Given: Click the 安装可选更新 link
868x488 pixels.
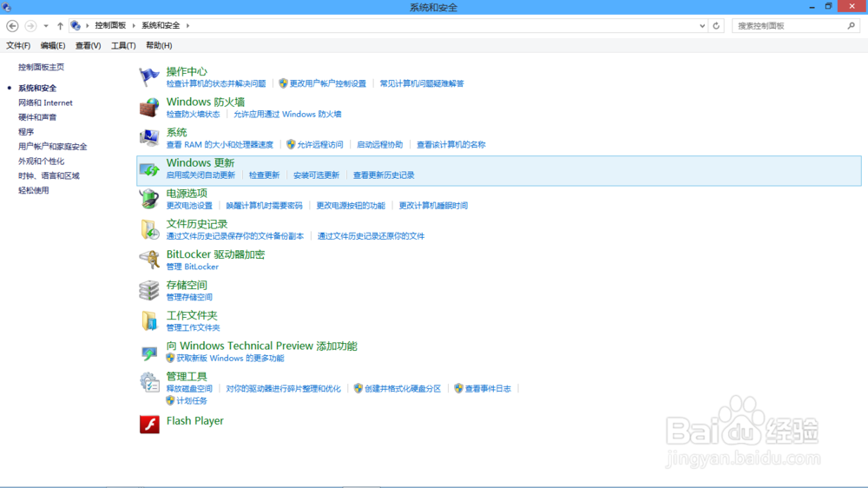Looking at the screenshot, I should pyautogui.click(x=316, y=175).
